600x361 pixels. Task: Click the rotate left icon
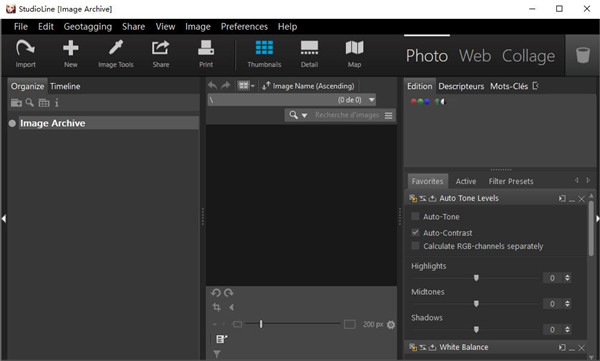215,293
